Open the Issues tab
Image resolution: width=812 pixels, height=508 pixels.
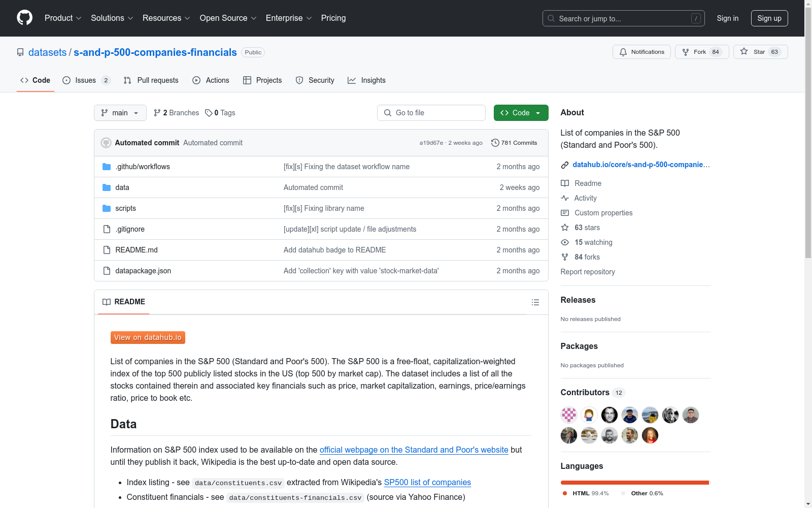(86, 80)
